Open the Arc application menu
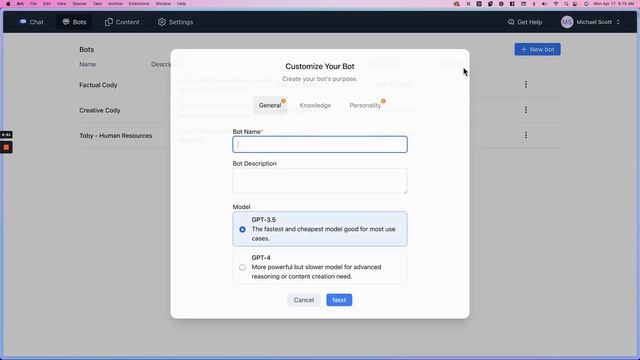The width and height of the screenshot is (640, 360). (20, 4)
